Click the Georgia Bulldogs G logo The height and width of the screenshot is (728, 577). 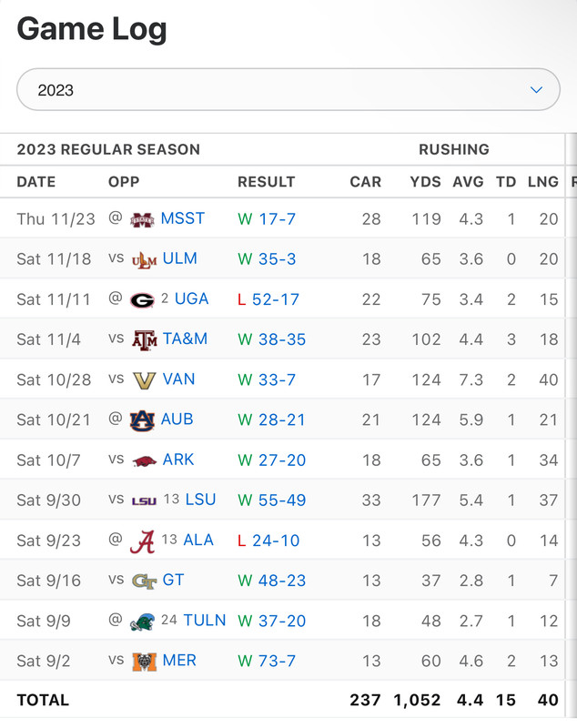(142, 299)
